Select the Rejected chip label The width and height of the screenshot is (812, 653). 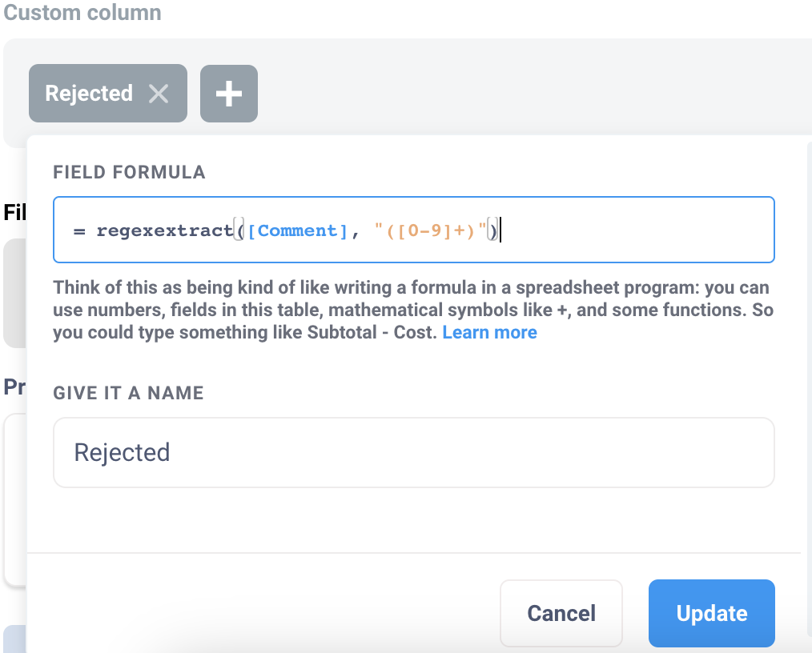[x=88, y=93]
